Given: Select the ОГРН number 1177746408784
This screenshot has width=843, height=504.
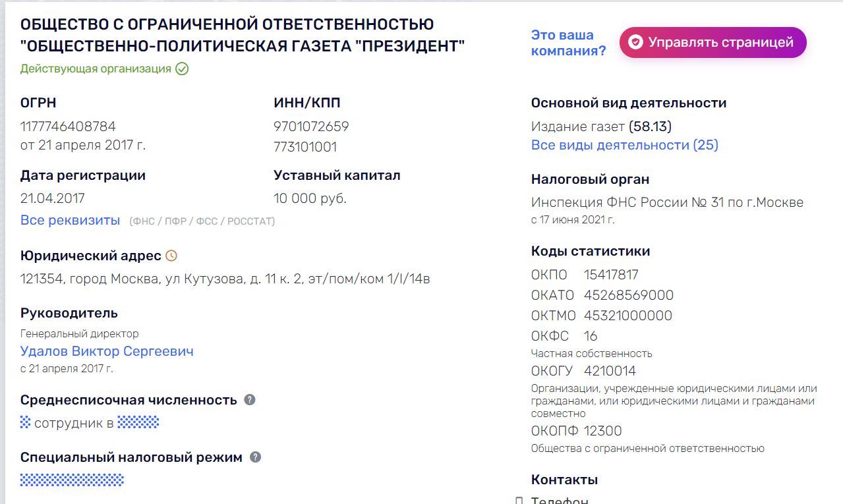Looking at the screenshot, I should pyautogui.click(x=68, y=126).
